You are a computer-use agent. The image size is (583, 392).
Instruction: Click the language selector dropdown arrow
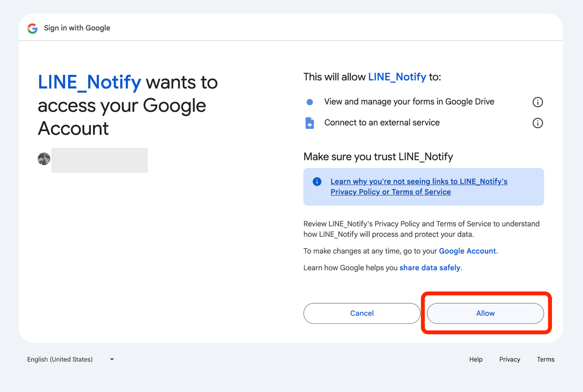coord(112,360)
